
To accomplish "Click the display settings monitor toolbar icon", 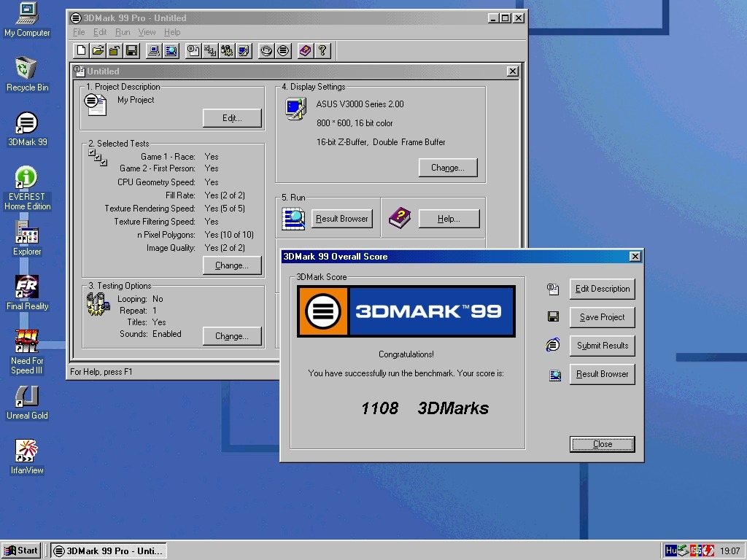I will tap(244, 50).
